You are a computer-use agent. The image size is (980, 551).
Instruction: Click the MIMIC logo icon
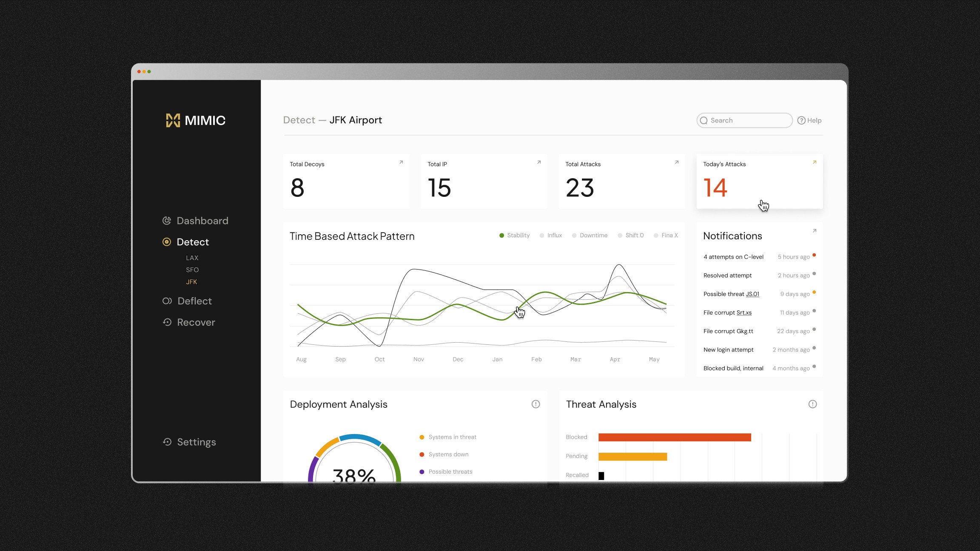tap(173, 120)
